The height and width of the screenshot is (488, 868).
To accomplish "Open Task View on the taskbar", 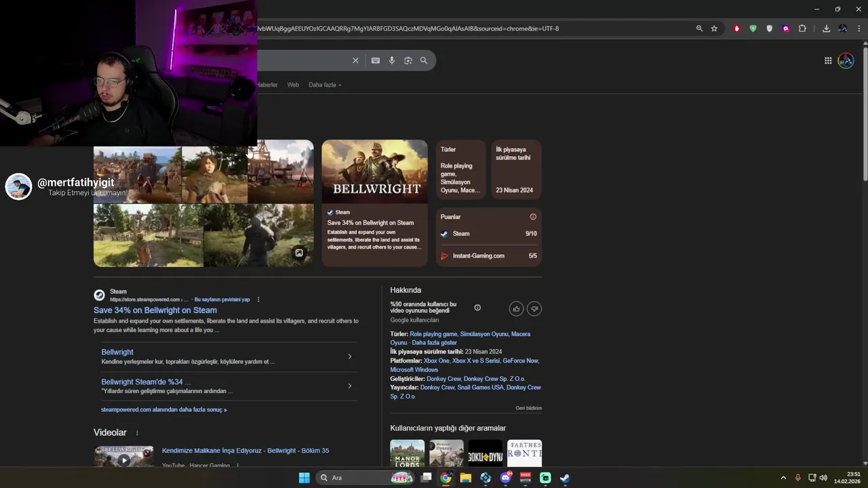I will point(426,478).
